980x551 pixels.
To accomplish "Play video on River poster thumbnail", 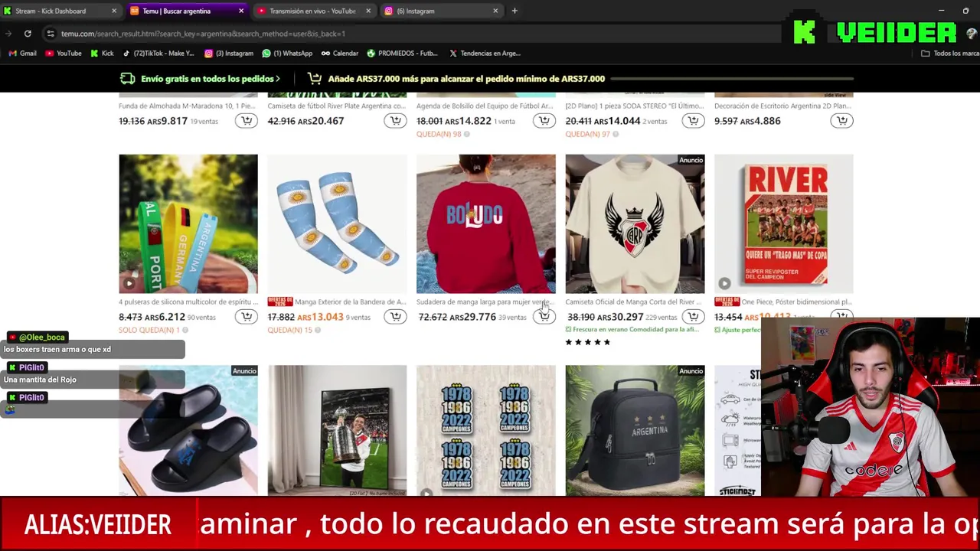I will (x=724, y=283).
